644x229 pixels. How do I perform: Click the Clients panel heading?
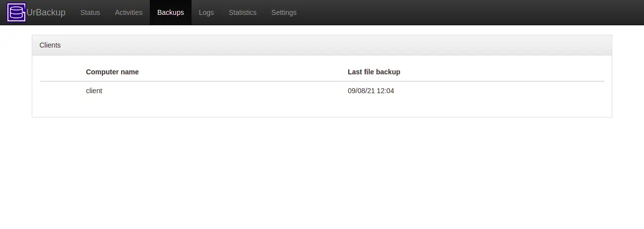coord(50,45)
